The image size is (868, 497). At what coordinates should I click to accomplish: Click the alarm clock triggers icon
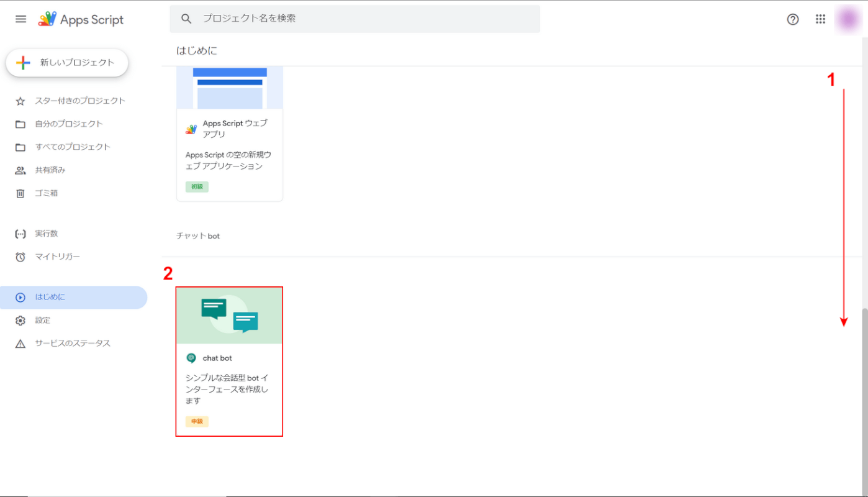pos(20,257)
